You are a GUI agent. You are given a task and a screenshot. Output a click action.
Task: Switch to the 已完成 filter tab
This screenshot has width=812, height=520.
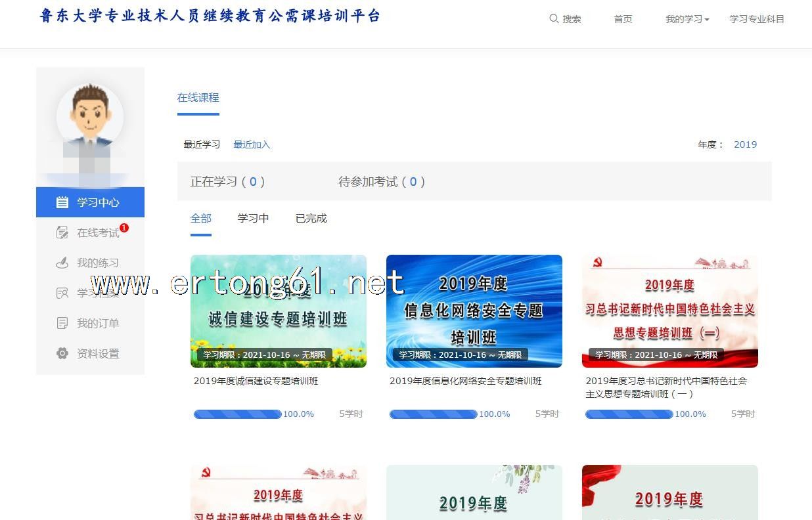(311, 218)
